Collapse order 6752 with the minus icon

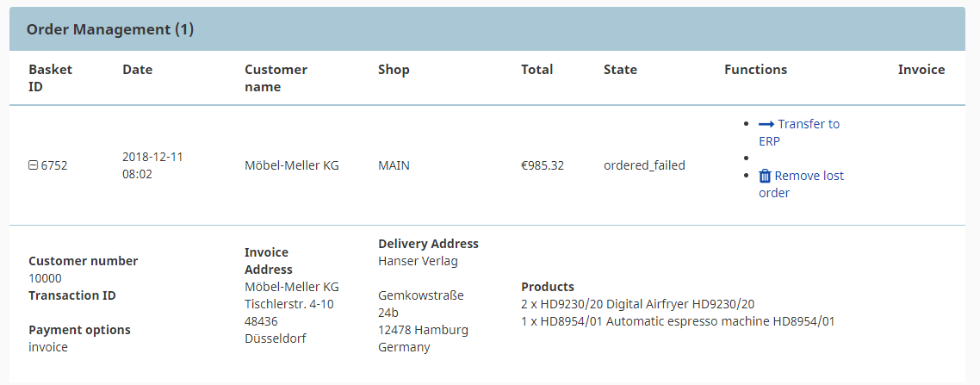33,165
